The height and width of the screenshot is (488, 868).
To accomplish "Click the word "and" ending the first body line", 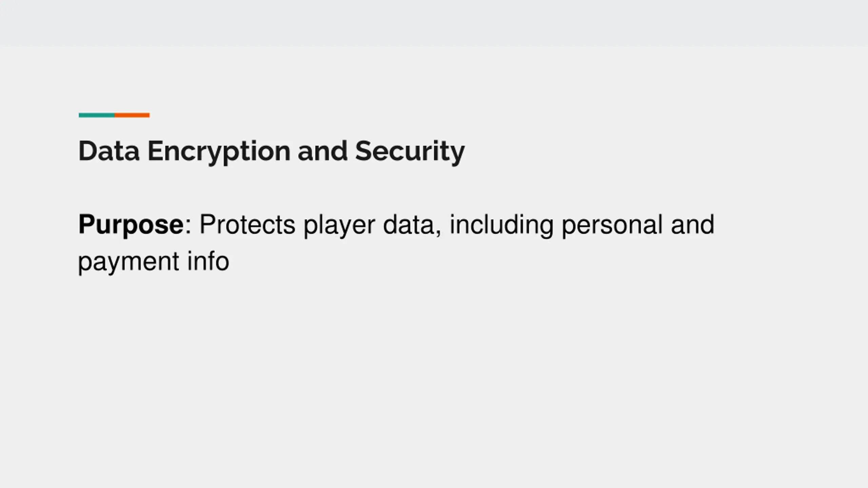I will click(x=692, y=224).
